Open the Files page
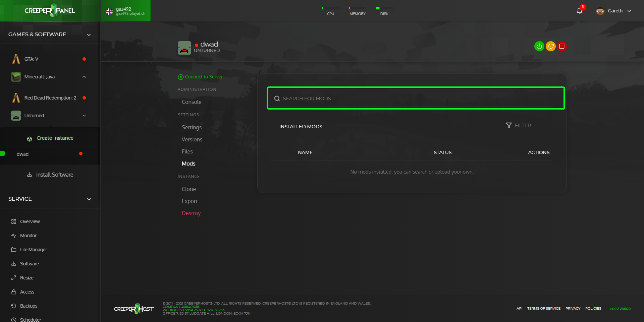Screen dimensions: 644x322 187,151
